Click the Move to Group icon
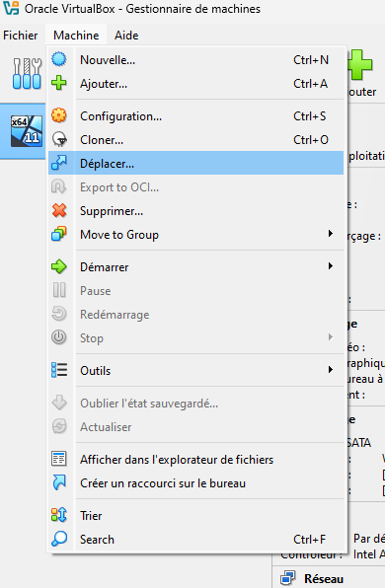385x588 pixels. 59,234
